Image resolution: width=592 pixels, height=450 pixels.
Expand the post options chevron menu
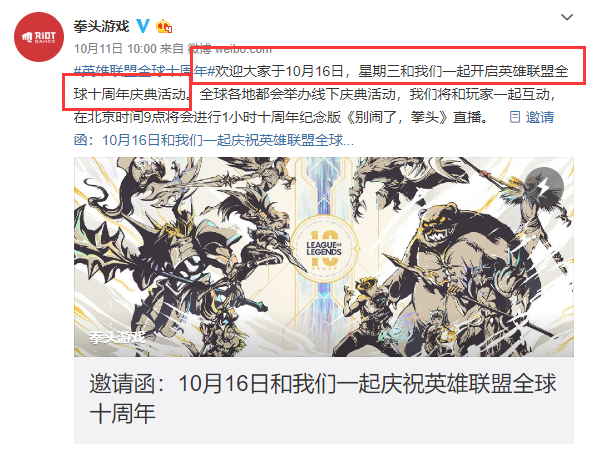click(x=567, y=17)
